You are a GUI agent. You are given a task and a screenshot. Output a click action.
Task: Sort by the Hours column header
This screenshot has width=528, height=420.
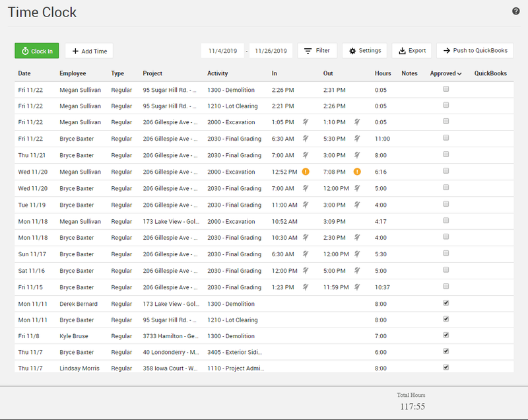[383, 73]
